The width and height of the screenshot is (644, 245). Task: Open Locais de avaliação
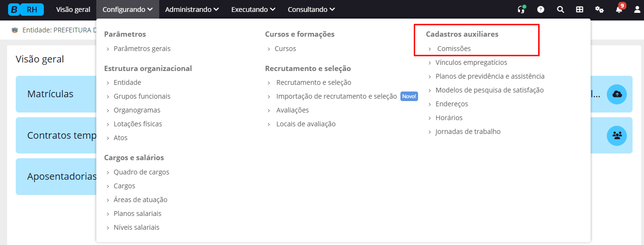(306, 124)
